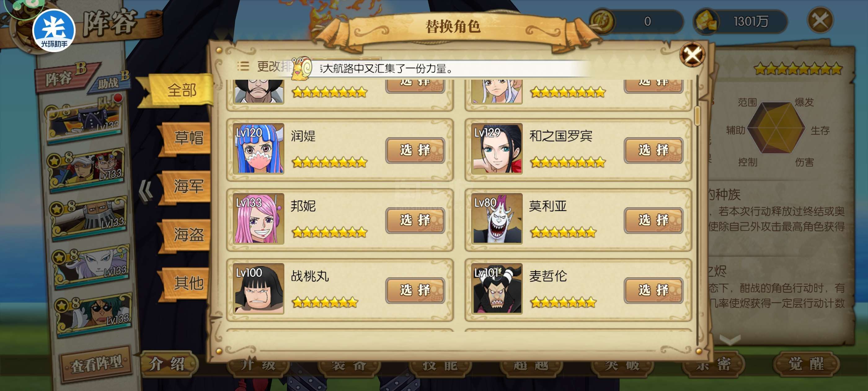Image resolution: width=868 pixels, height=391 pixels.
Task: Open the 更改排序 sort list icon
Action: pos(243,66)
